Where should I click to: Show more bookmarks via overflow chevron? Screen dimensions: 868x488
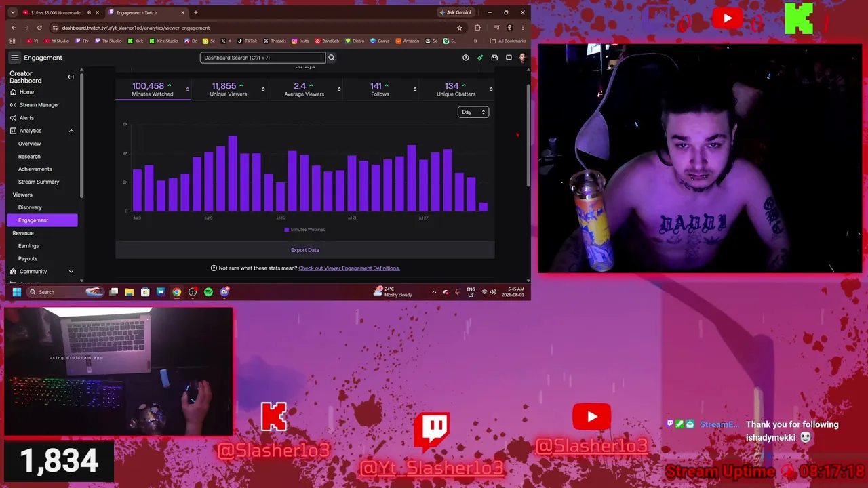point(475,41)
